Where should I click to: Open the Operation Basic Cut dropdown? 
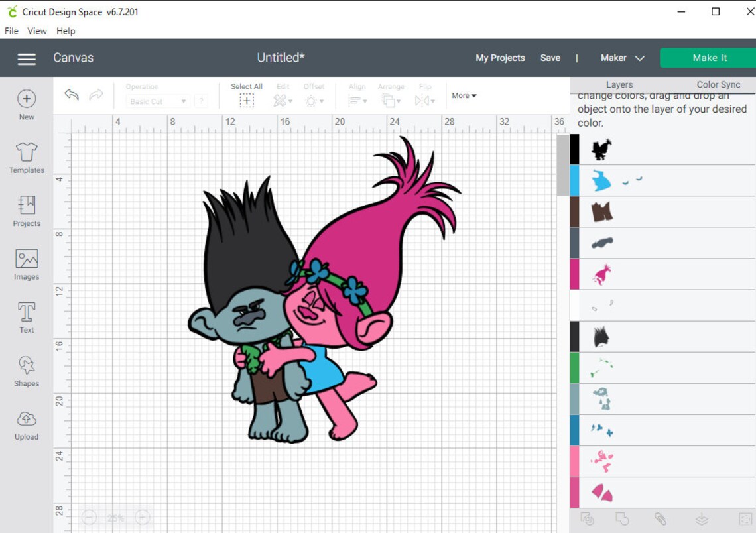click(x=157, y=101)
